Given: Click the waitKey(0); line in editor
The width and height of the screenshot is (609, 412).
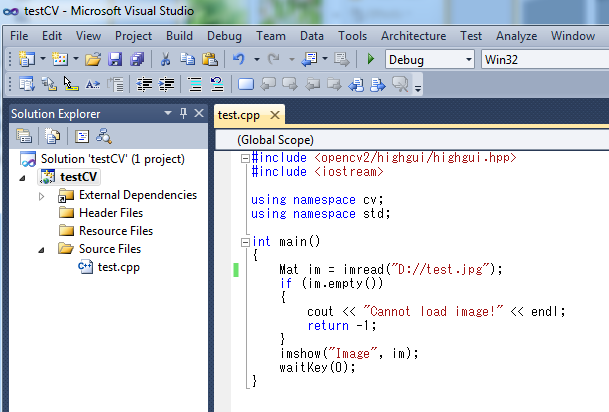Looking at the screenshot, I should click(x=317, y=367).
